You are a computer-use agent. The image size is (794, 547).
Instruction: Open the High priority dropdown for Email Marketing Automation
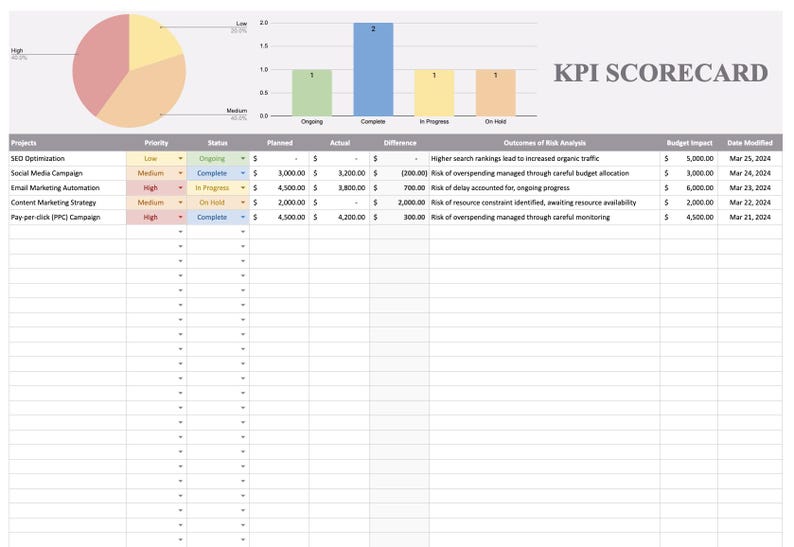180,188
